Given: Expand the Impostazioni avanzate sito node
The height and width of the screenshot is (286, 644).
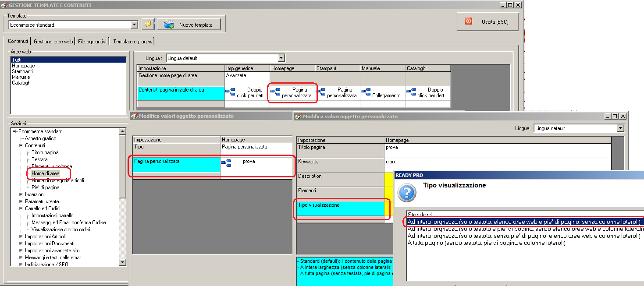Looking at the screenshot, I should (x=21, y=251).
